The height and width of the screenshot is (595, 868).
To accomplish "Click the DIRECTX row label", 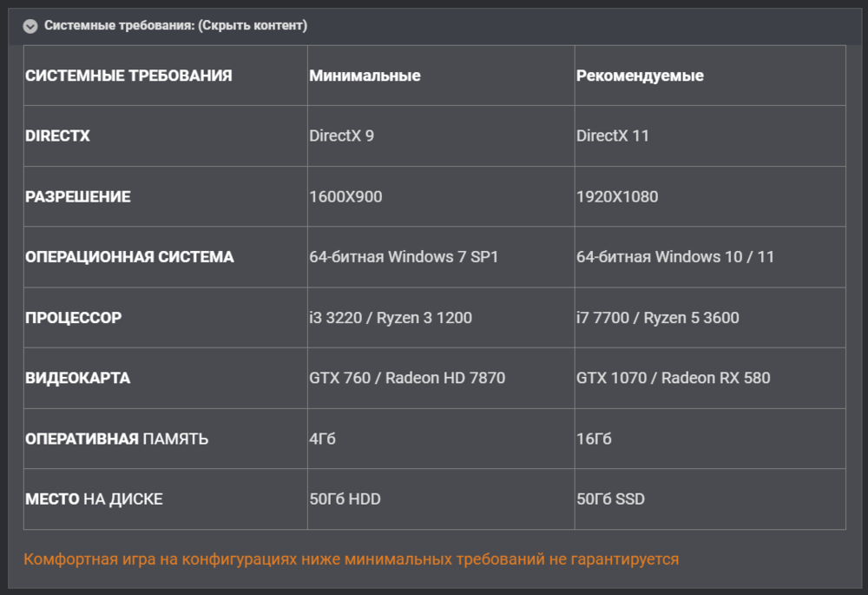I will tap(57, 136).
